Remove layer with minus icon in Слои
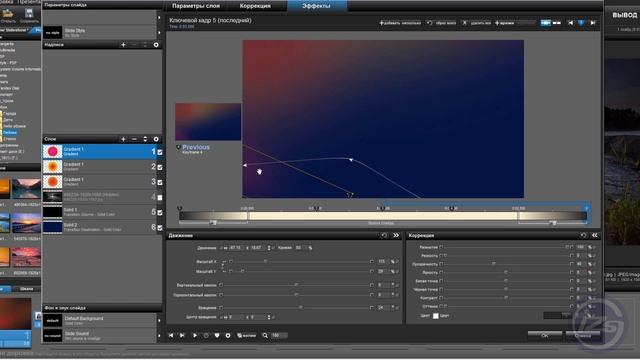 point(134,139)
